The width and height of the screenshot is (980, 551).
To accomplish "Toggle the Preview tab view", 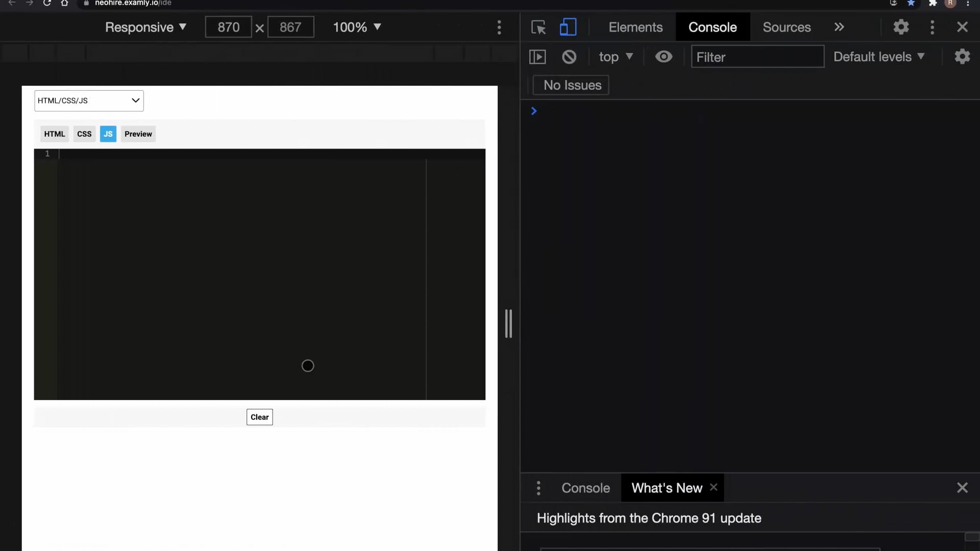I will click(138, 133).
